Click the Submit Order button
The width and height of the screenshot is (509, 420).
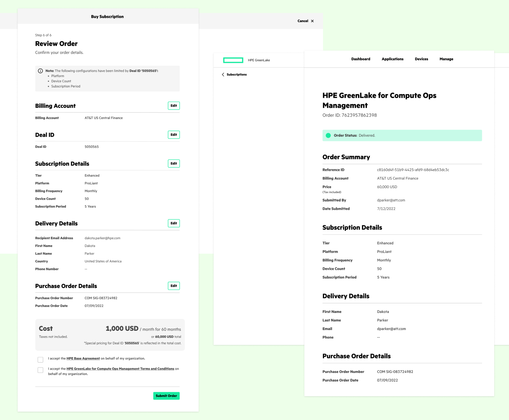tap(166, 396)
